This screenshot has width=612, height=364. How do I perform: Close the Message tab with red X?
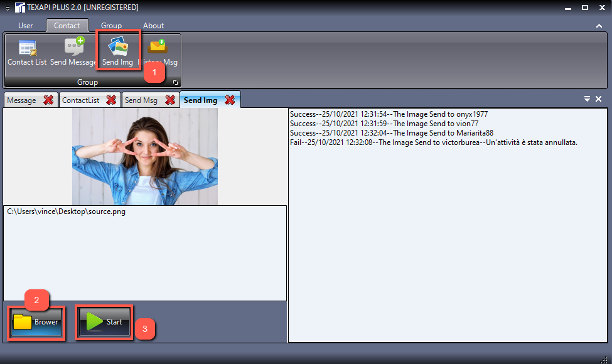click(48, 100)
